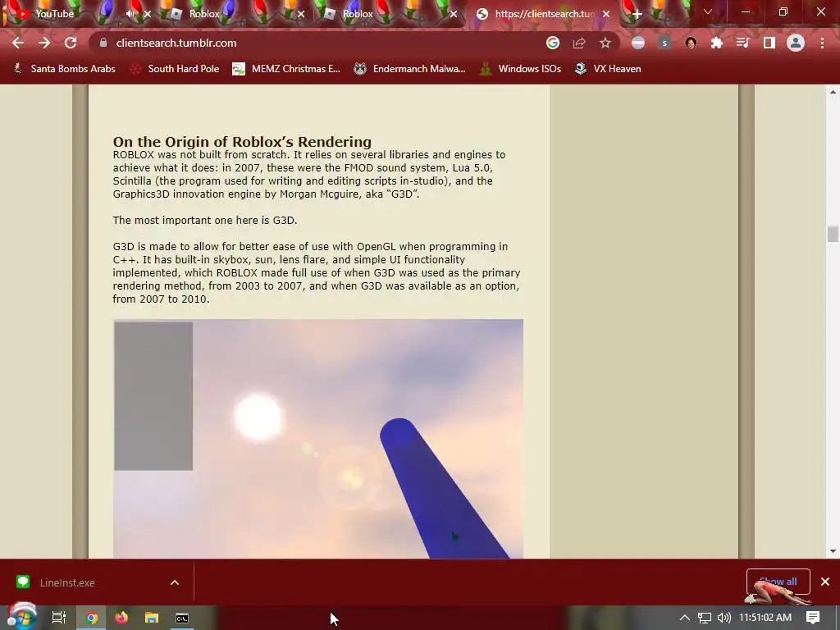Click the page scrollbar down arrow
840x630 pixels.
[833, 551]
